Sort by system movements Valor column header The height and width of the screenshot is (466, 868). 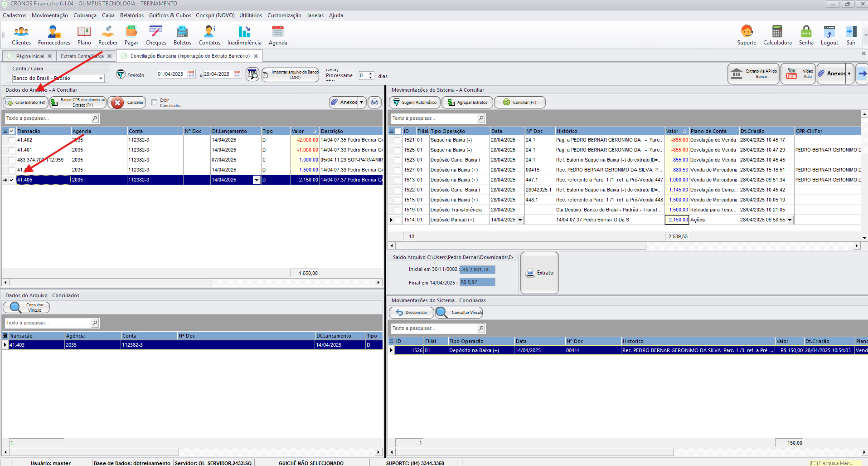(677, 131)
